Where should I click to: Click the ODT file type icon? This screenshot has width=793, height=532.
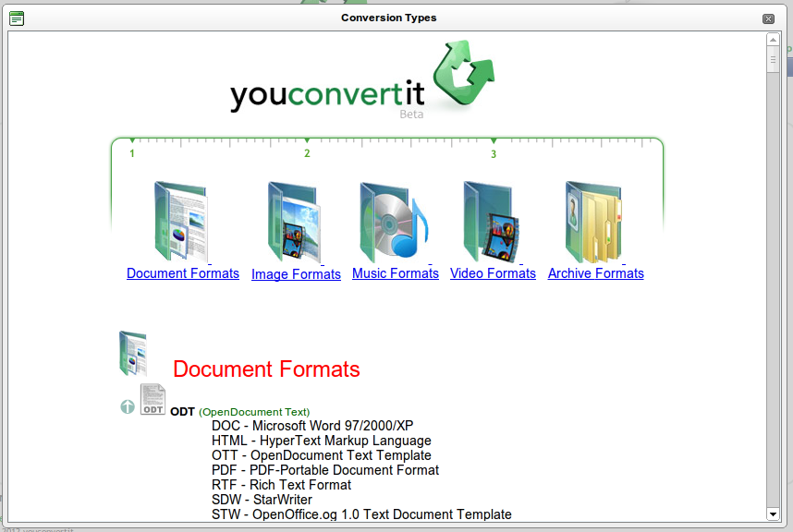152,399
